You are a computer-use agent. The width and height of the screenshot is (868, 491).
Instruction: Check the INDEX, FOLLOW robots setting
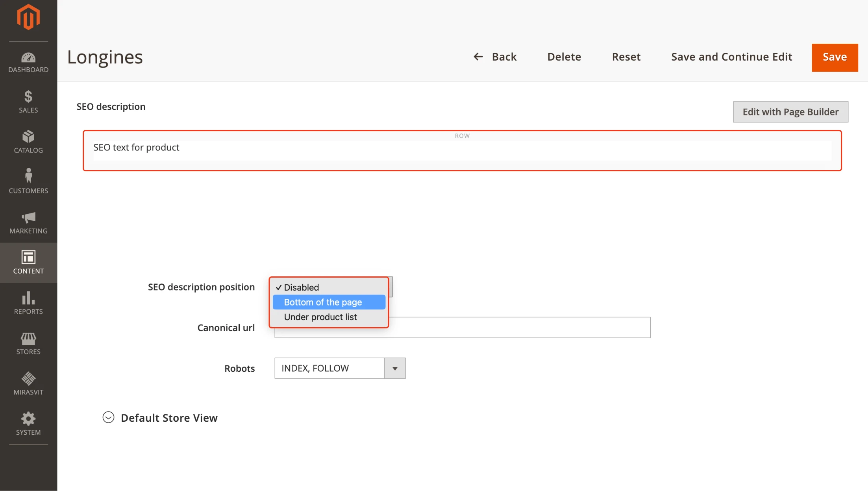pos(340,368)
